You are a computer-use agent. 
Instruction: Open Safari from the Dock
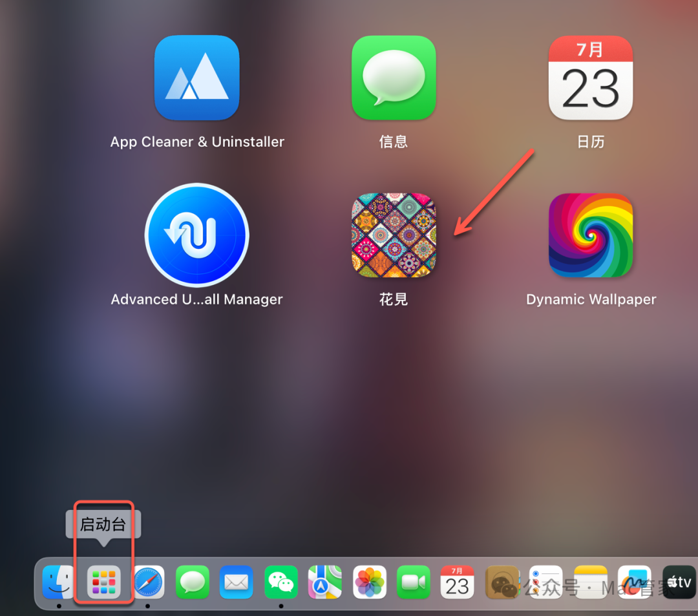click(148, 582)
